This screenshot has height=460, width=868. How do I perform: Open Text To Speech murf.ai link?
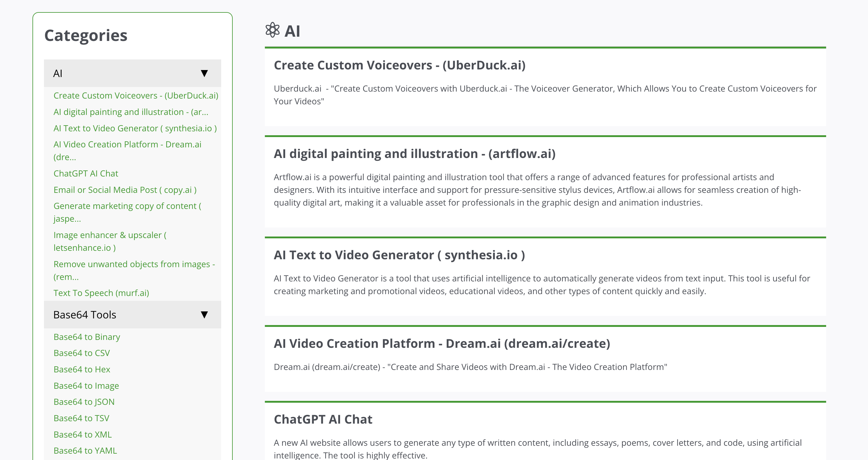click(x=101, y=293)
